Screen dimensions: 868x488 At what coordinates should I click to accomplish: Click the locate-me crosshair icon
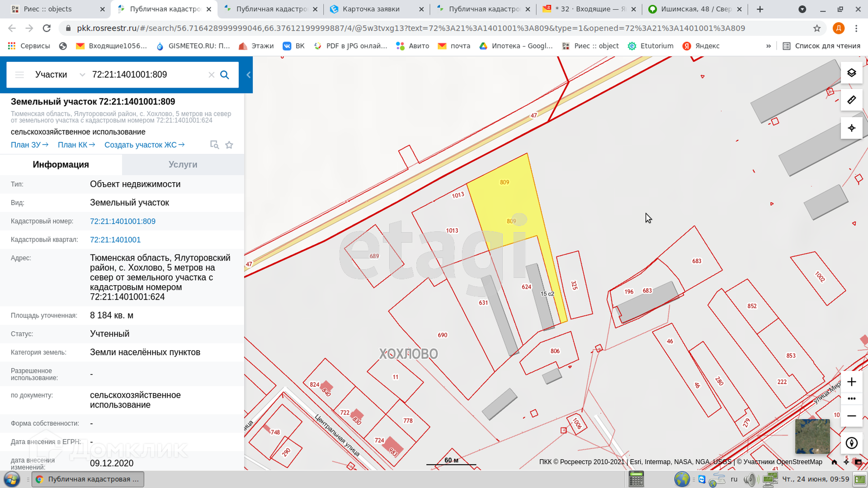(x=851, y=128)
